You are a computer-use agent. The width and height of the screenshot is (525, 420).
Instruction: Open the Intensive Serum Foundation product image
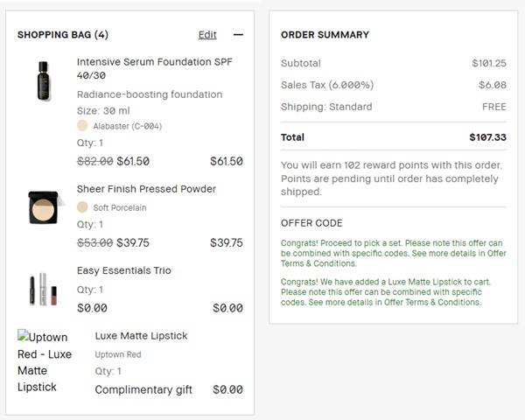(x=42, y=80)
